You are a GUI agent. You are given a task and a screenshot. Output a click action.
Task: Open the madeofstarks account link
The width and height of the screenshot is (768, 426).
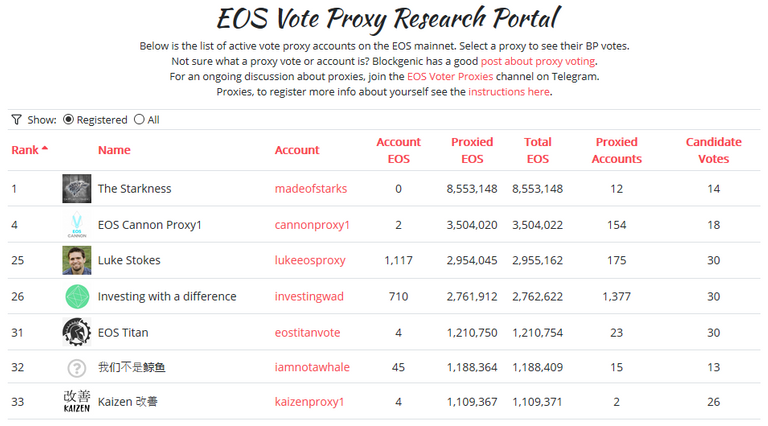pyautogui.click(x=312, y=189)
